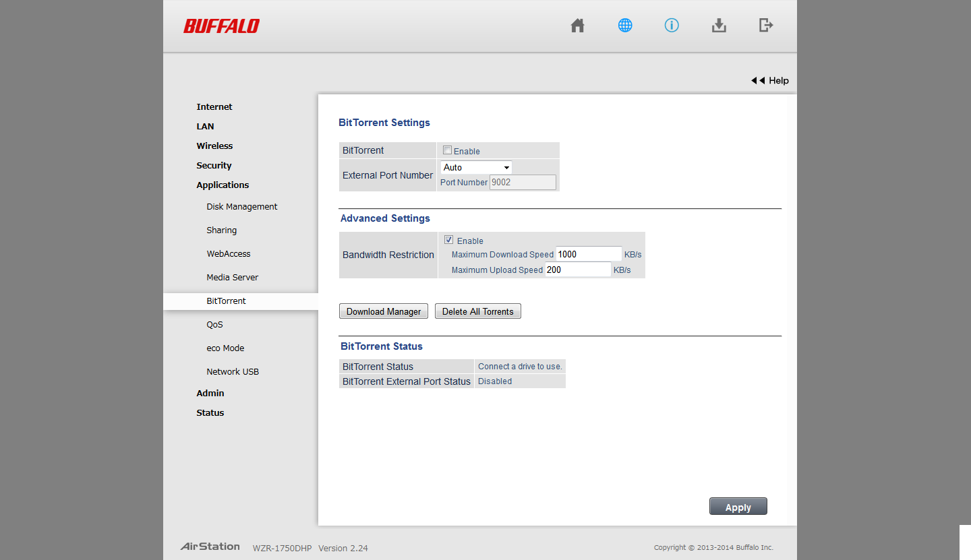
Task: Click the logout exit icon
Action: (766, 26)
